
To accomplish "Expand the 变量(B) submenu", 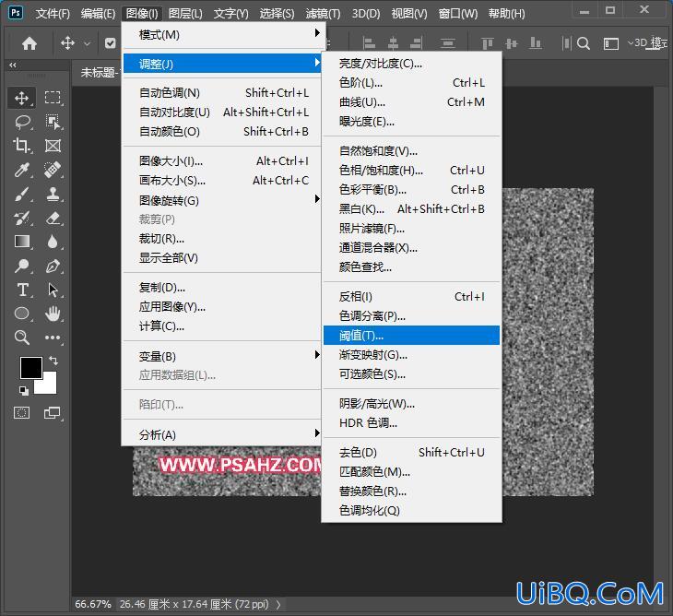I will [224, 356].
